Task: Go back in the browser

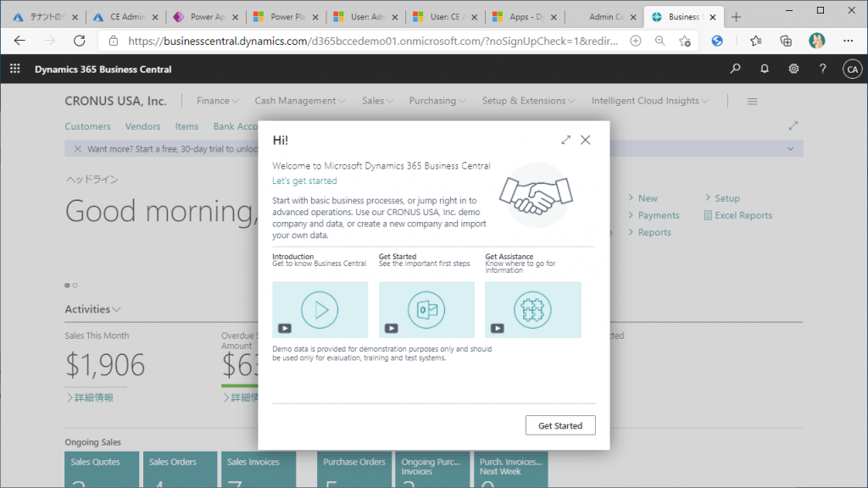Action: click(x=19, y=41)
